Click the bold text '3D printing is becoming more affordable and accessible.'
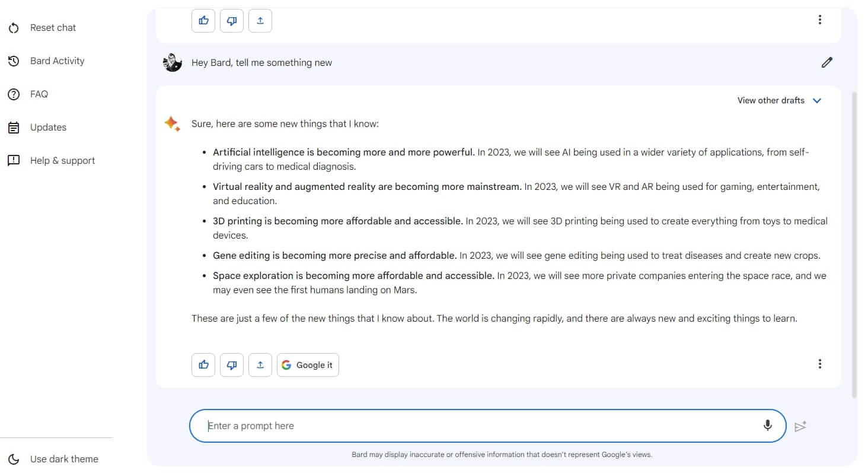The image size is (868, 473). [x=338, y=221]
